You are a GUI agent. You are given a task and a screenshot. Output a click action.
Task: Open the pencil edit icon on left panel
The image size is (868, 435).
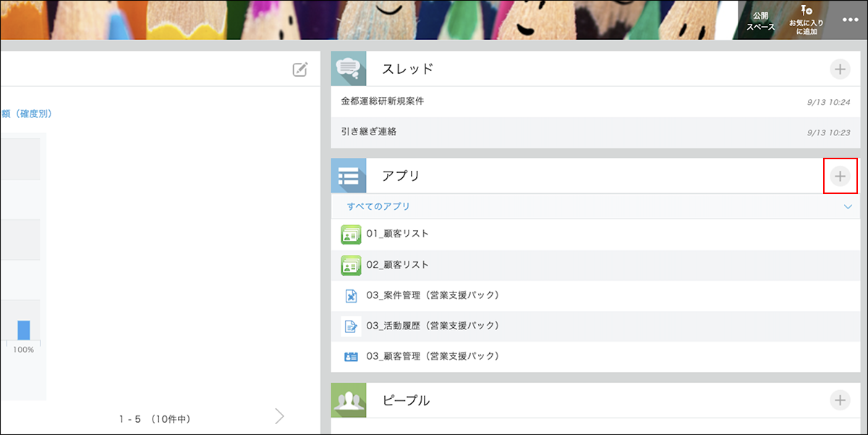(299, 69)
